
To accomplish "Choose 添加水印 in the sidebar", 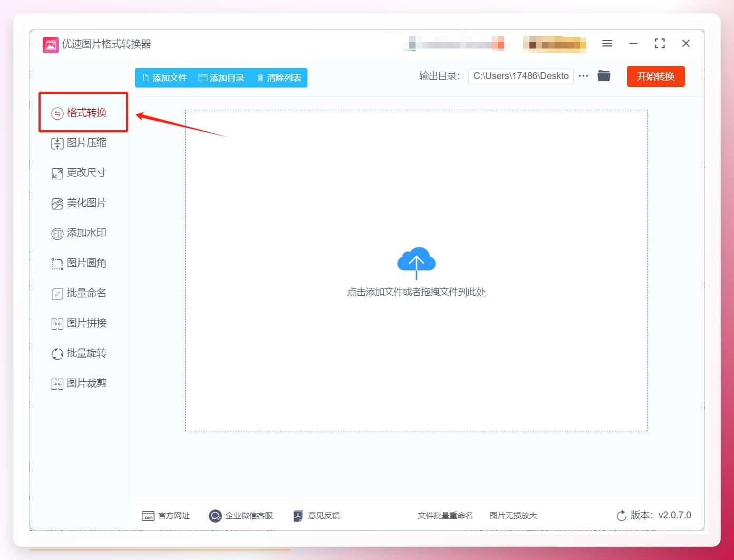I will point(79,233).
